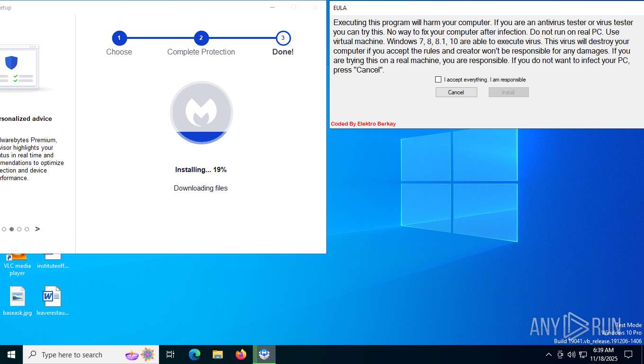Select the second carousel dot
This screenshot has height=364, width=644.
[11, 229]
